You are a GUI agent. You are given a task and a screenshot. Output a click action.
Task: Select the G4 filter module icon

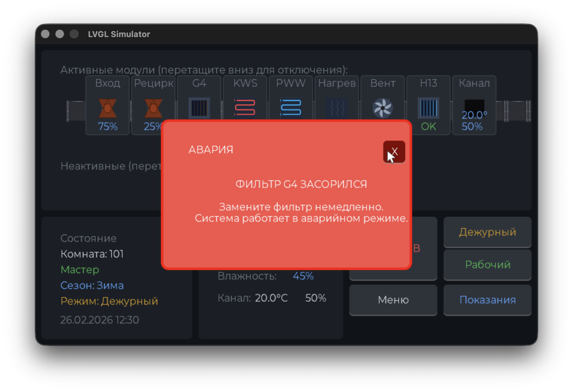199,107
